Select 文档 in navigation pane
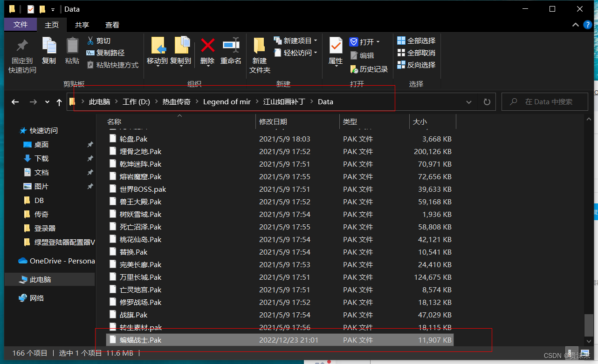Viewport: 598px width, 364px height. pos(41,173)
